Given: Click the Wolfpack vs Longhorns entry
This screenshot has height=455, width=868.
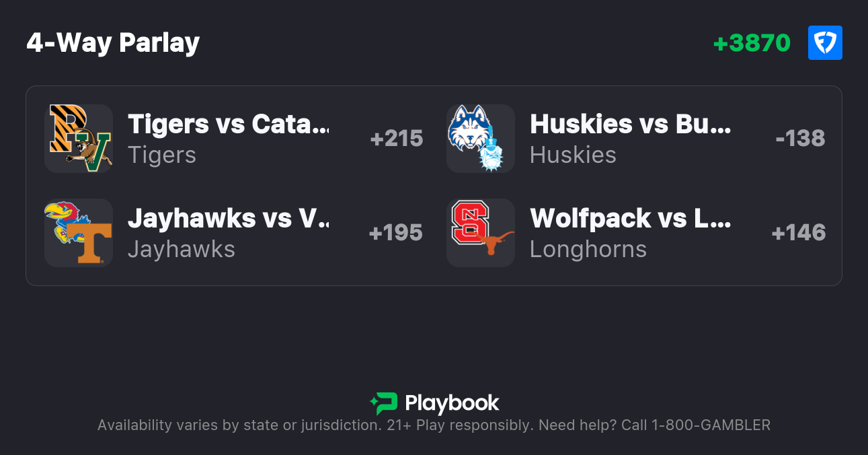Looking at the screenshot, I should pos(631,218).
